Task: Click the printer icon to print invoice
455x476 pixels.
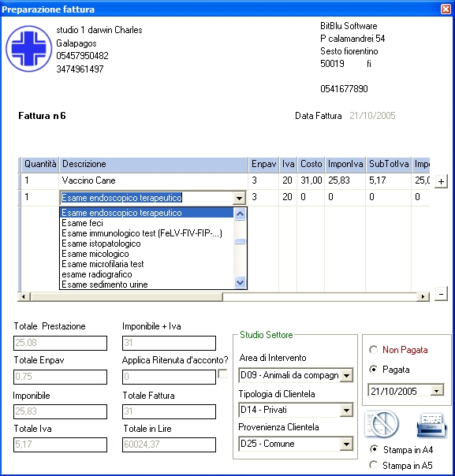Action: click(x=432, y=425)
